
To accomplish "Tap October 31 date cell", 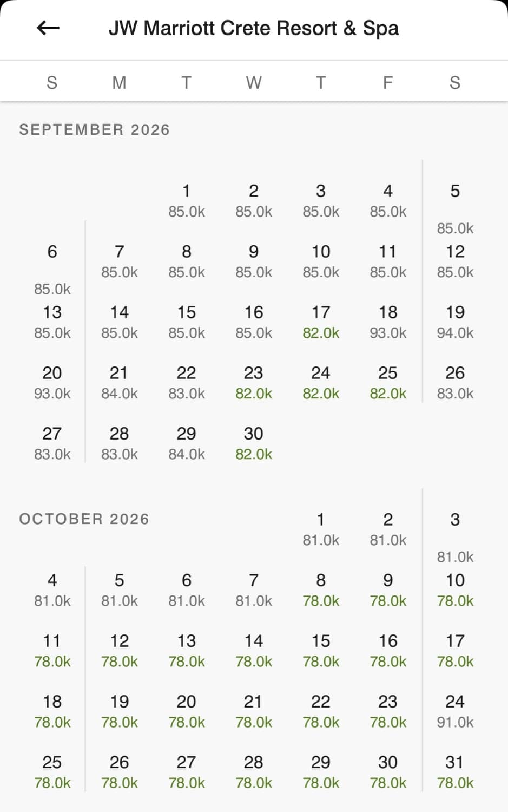I will [x=455, y=772].
